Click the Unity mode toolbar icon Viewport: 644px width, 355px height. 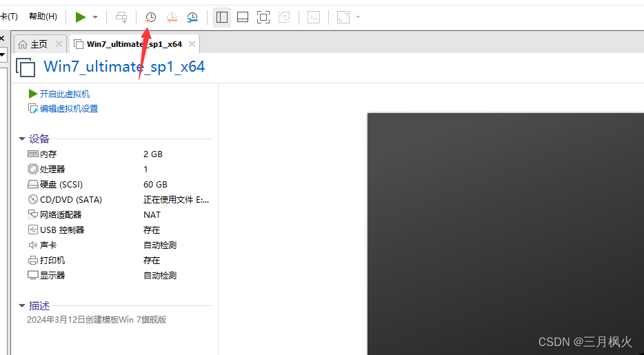(x=284, y=17)
